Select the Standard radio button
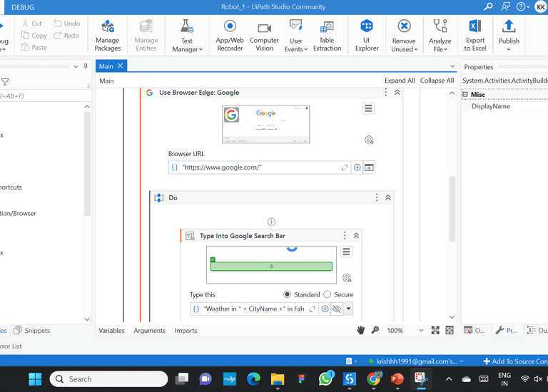Viewport: 548px width, 392px height. (287, 294)
